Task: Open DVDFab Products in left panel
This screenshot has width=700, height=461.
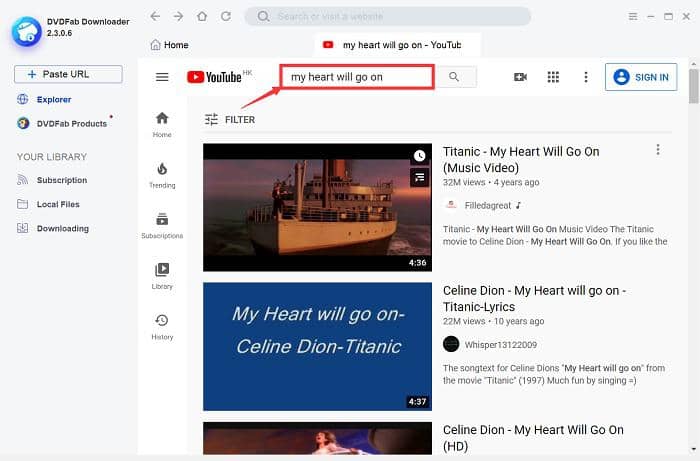Action: click(62, 124)
